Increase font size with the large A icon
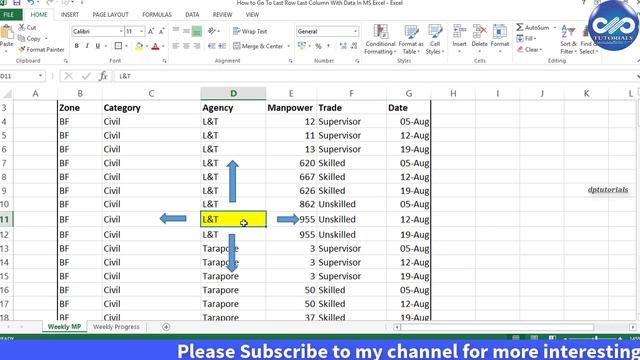The height and width of the screenshot is (360, 640). pos(151,31)
